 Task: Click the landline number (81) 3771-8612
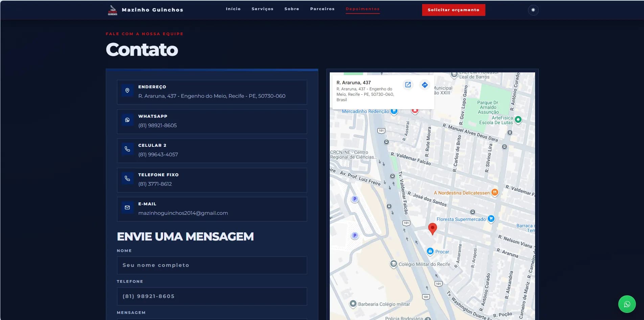(x=155, y=184)
